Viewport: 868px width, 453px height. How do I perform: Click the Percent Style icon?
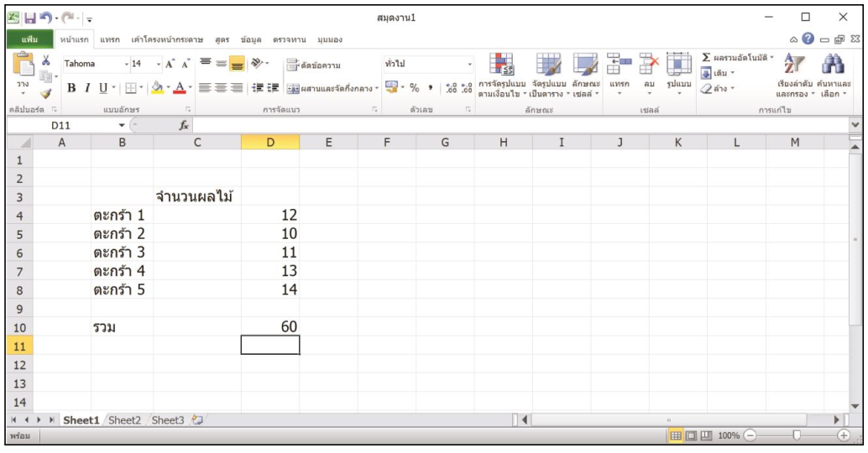(x=414, y=87)
